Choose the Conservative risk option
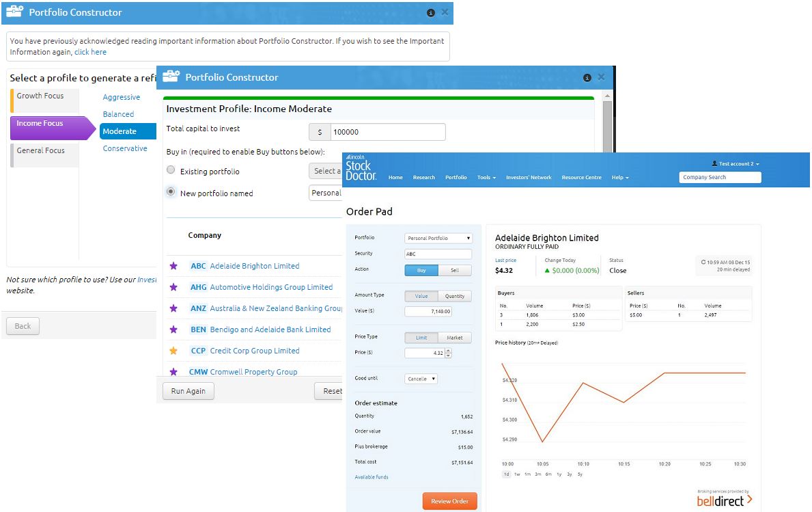 125,148
